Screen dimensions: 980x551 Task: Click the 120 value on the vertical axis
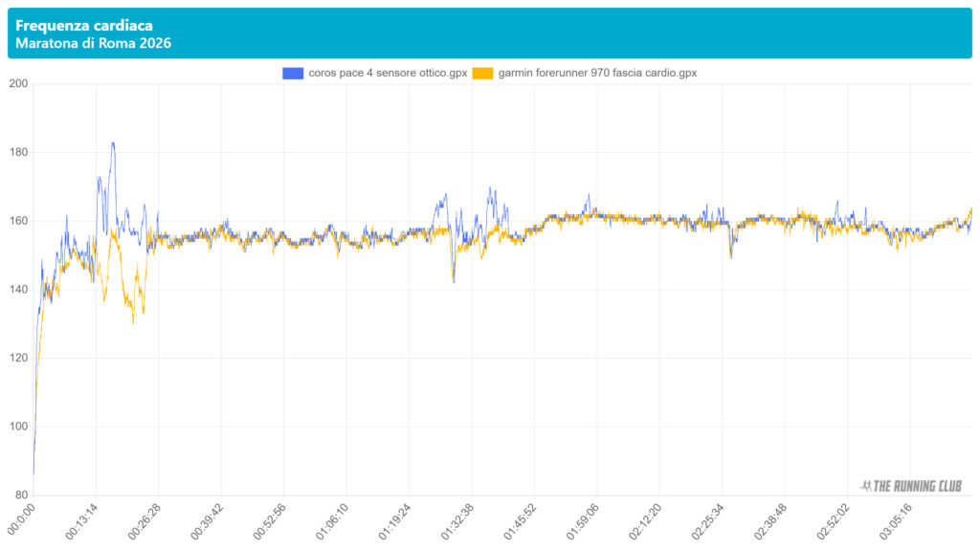click(x=17, y=358)
